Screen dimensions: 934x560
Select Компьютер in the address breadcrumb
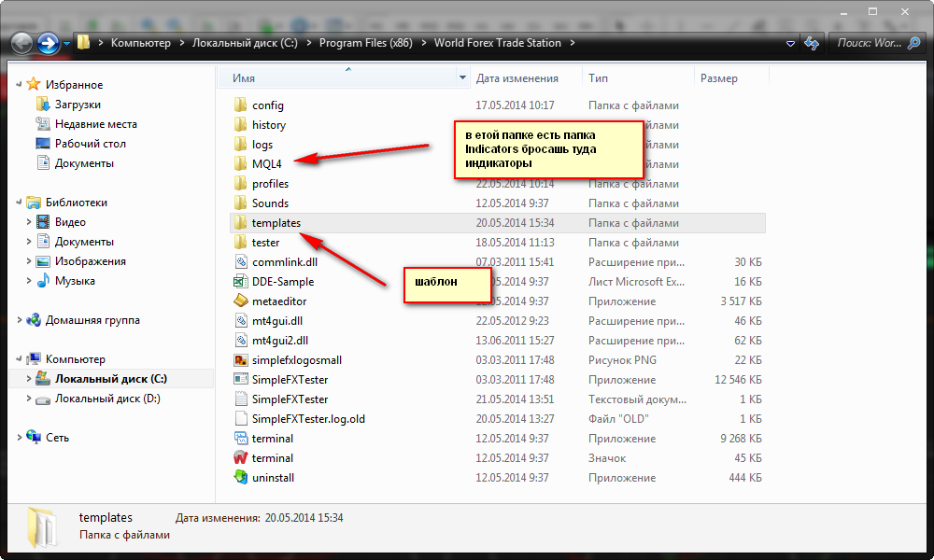point(141,43)
